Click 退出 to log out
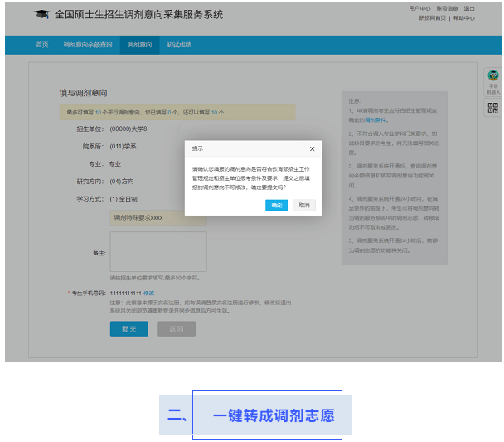504x442 pixels. (470, 8)
